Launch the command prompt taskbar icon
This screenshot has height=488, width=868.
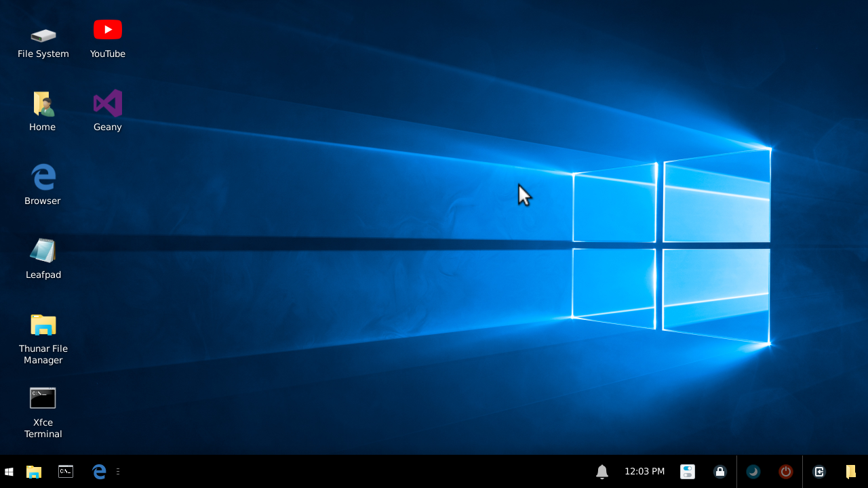click(x=65, y=471)
